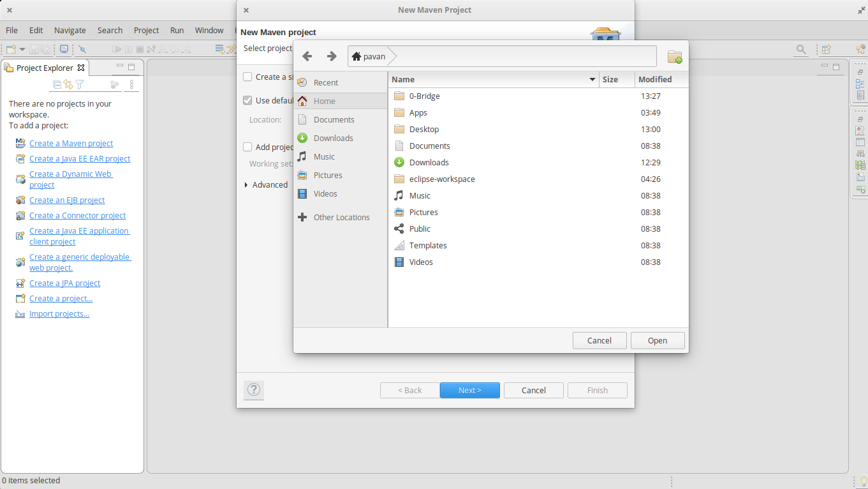868x489 pixels.
Task: Open Project Explorer filter icon
Action: [x=80, y=84]
